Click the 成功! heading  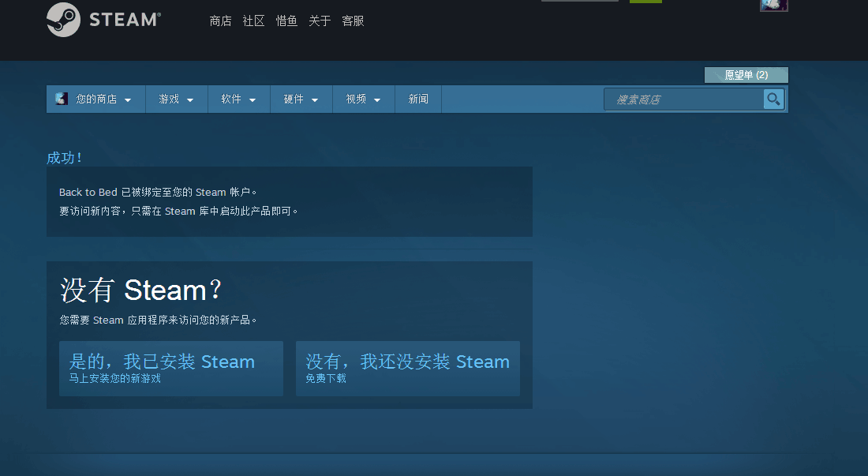pyautogui.click(x=64, y=158)
